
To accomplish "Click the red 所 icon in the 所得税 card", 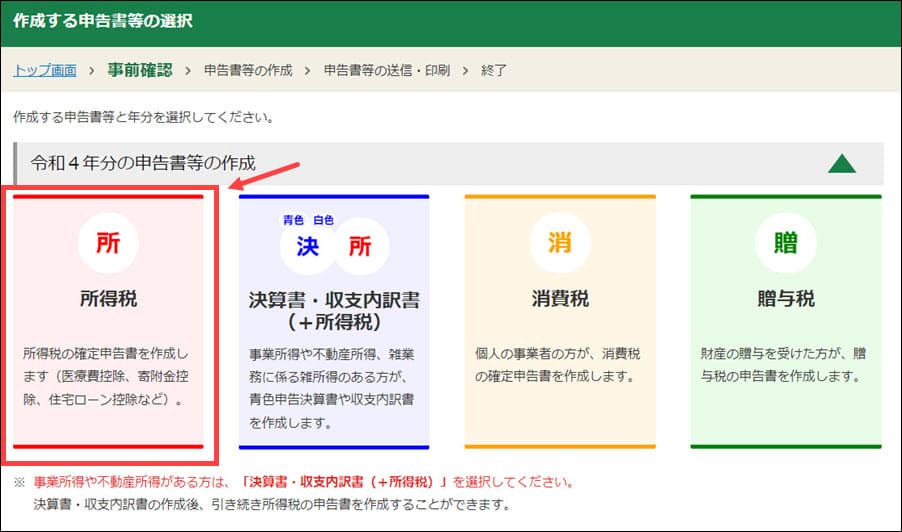I will (107, 246).
